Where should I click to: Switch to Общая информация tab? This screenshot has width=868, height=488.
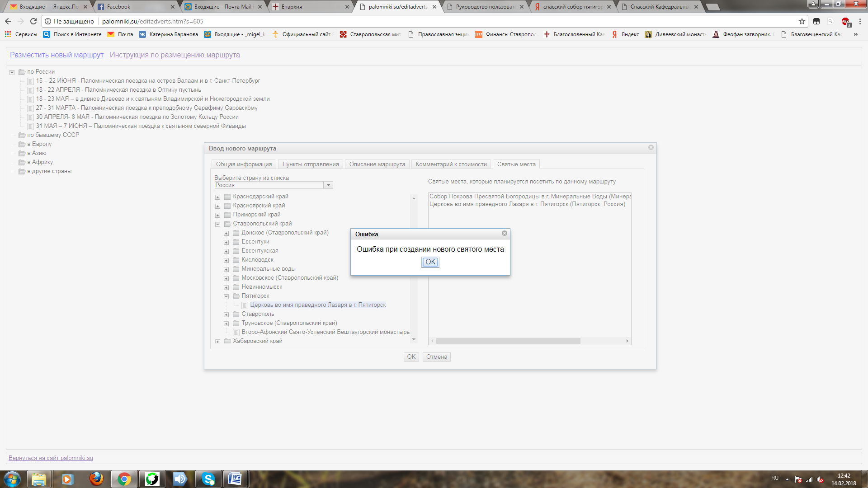point(244,164)
